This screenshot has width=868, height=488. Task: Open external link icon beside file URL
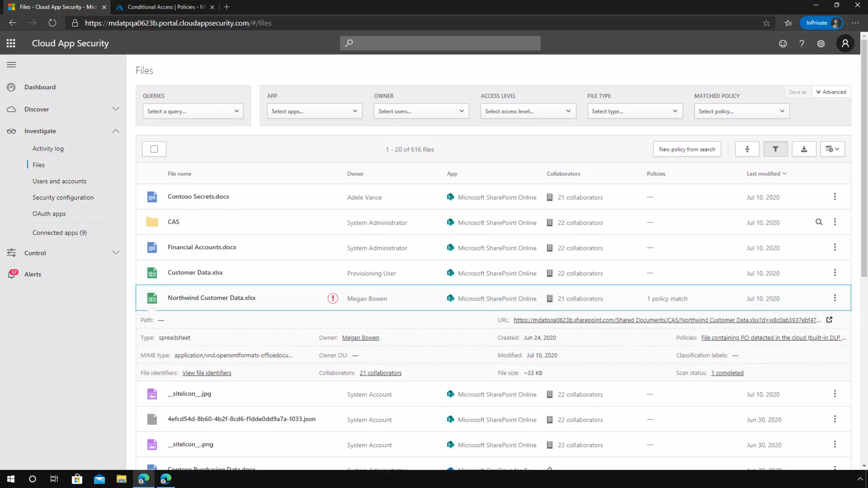(x=829, y=320)
